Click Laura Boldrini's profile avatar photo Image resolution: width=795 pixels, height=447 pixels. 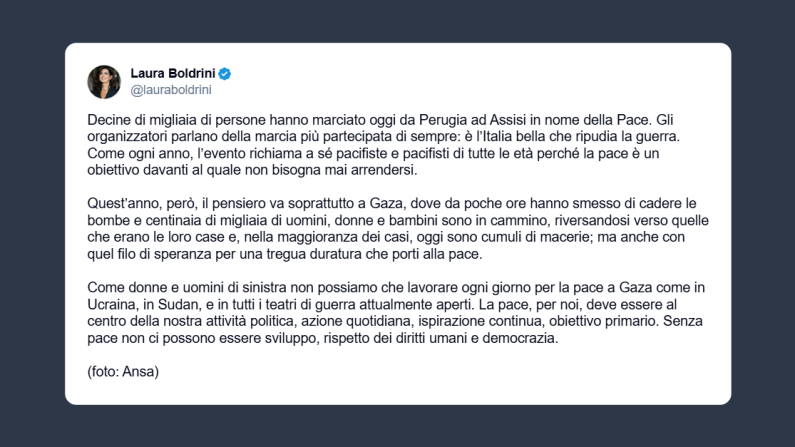coord(104,81)
